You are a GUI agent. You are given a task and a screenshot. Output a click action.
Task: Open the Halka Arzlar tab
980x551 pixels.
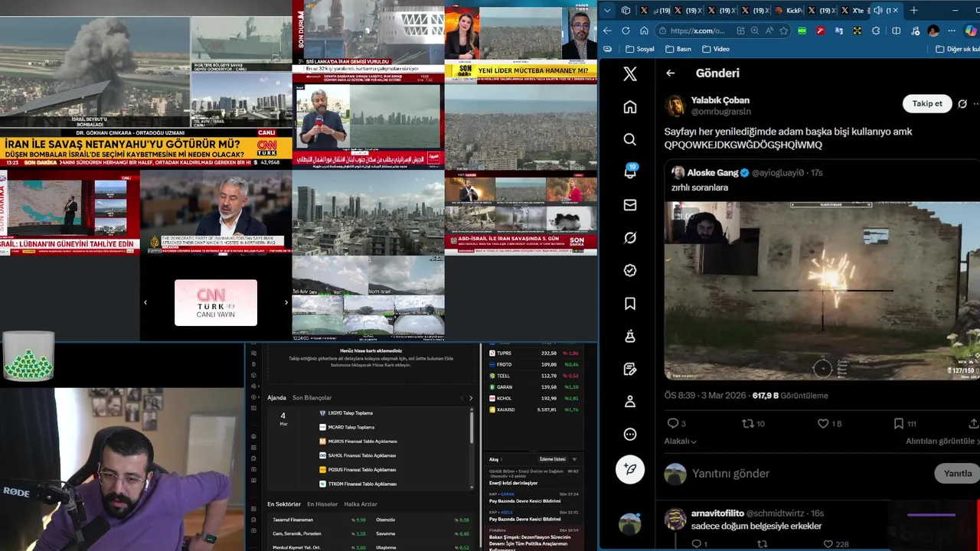361,504
